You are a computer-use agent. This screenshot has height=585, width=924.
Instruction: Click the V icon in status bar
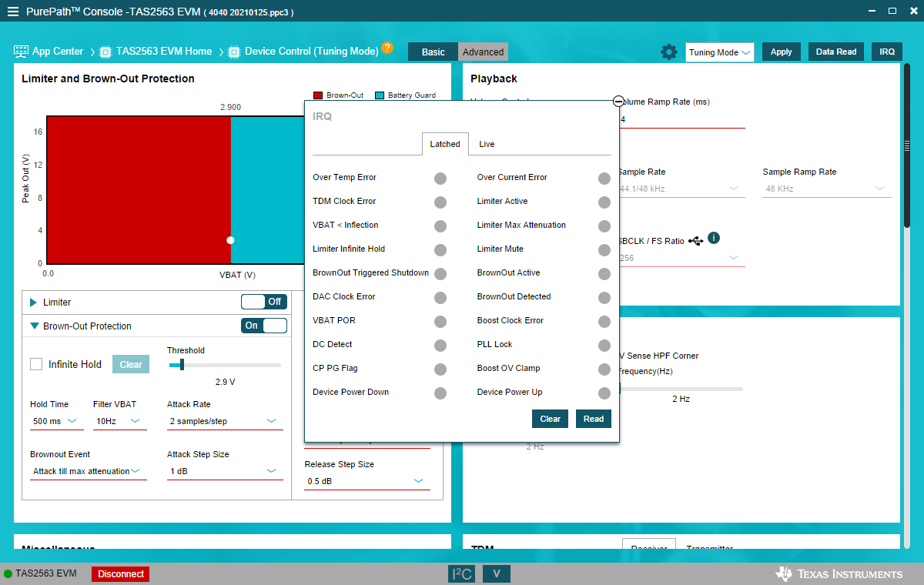coord(497,573)
